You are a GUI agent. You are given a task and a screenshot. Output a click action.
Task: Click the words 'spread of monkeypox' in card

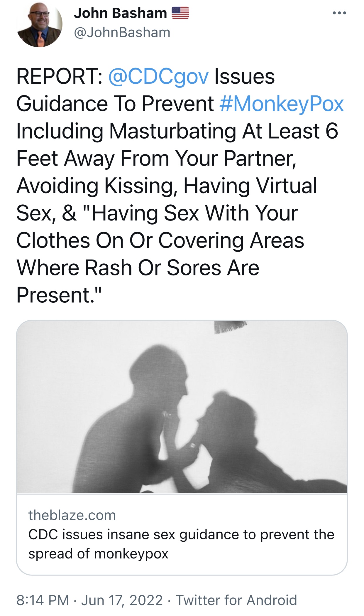[98, 554]
